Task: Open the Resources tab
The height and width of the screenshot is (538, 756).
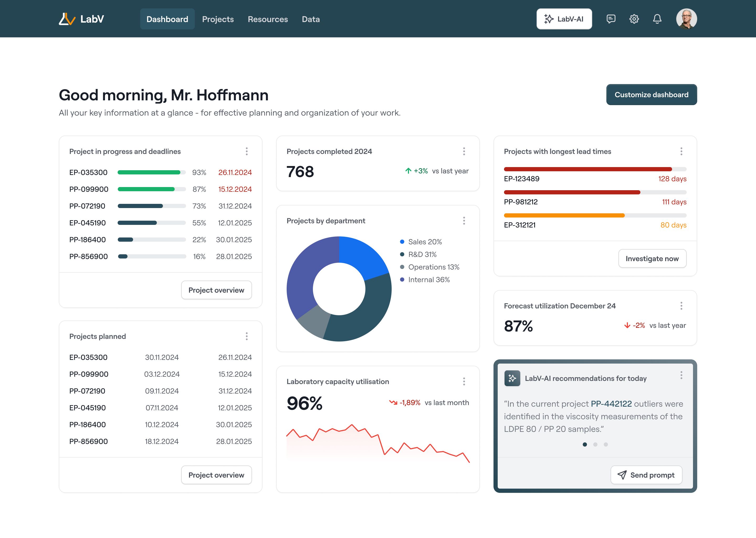Action: tap(267, 19)
